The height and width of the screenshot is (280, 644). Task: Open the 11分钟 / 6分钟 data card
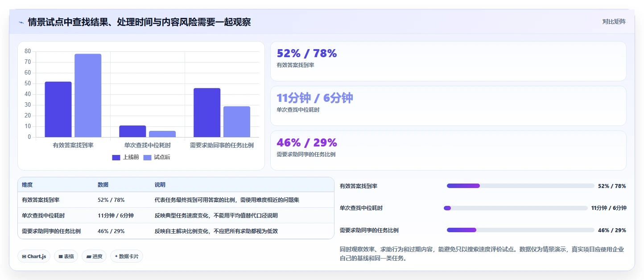click(448, 106)
